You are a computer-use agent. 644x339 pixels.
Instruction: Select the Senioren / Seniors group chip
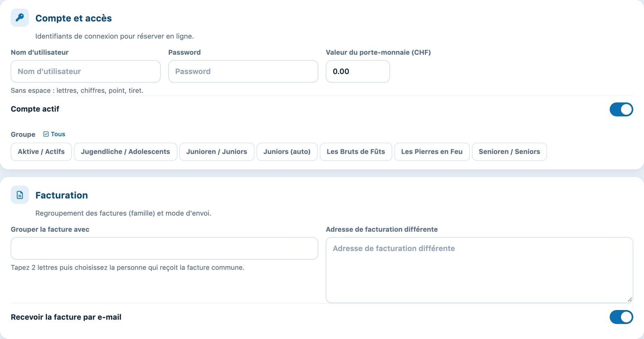(x=509, y=152)
